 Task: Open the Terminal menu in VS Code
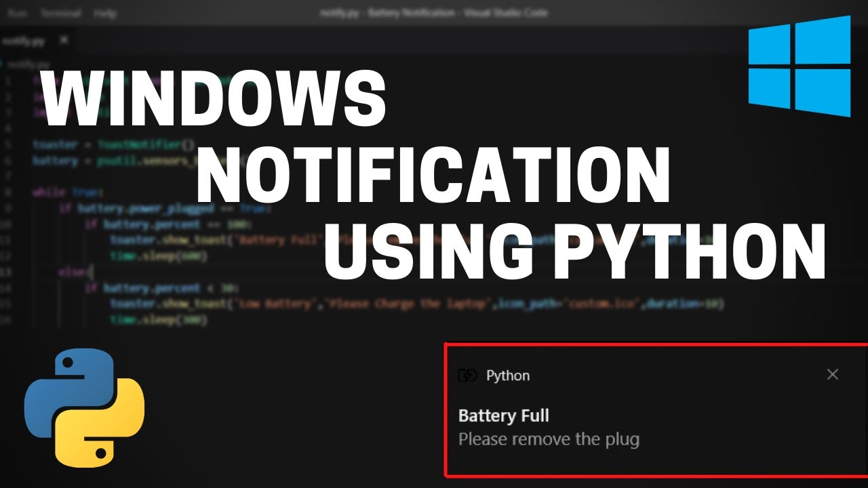[x=60, y=13]
